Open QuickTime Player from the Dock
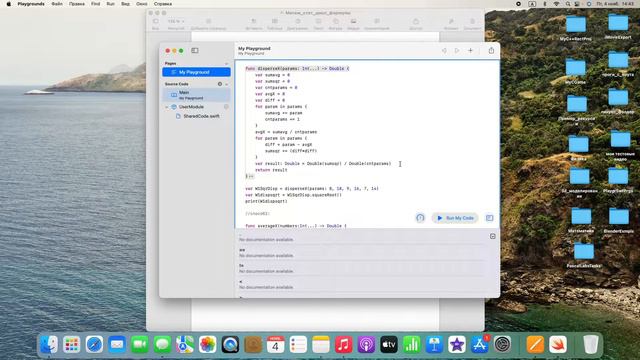Image resolution: width=640 pixels, height=360 pixels. coord(230,345)
